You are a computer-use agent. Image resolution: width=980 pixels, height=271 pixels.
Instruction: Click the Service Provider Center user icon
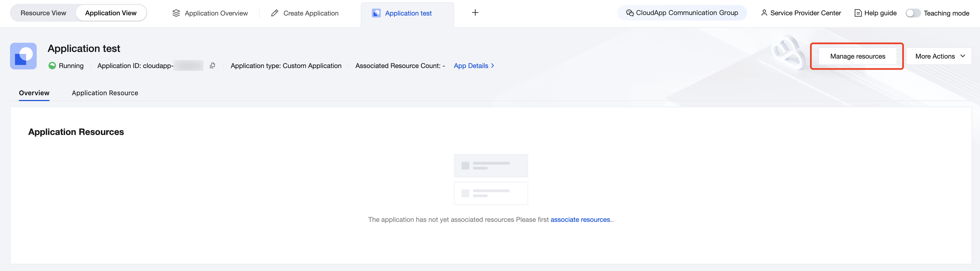764,13
